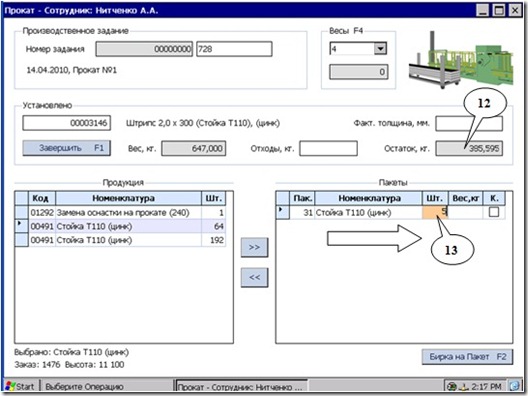The height and width of the screenshot is (396, 528).
Task: Click the clock showing 2:17 PM
Action: click(487, 386)
